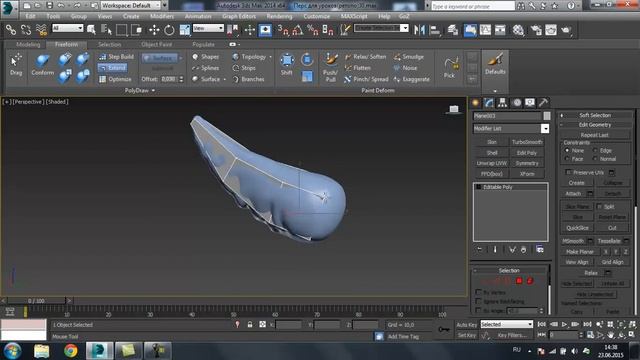Click the Mirror tool icon

click(x=419, y=30)
